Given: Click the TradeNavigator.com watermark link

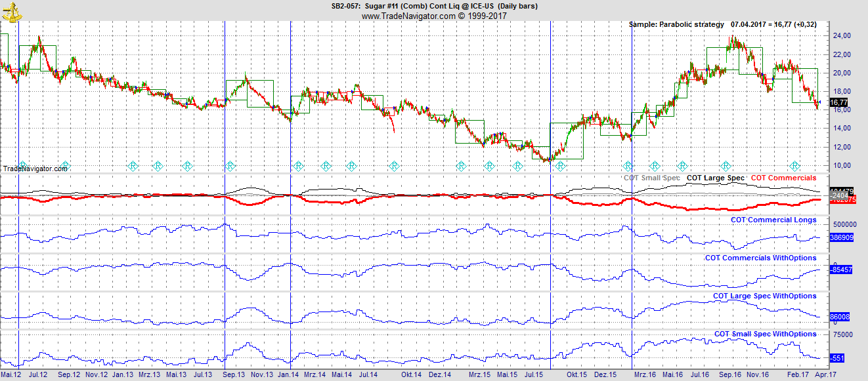Looking at the screenshot, I should (34, 169).
